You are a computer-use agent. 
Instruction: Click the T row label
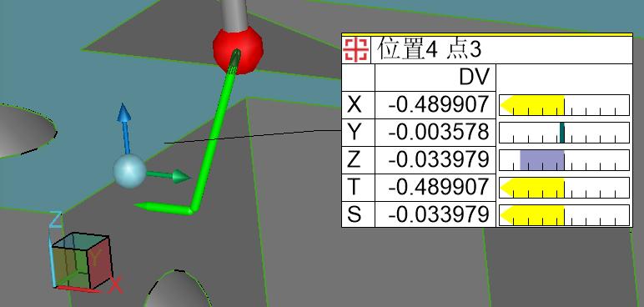354,187
